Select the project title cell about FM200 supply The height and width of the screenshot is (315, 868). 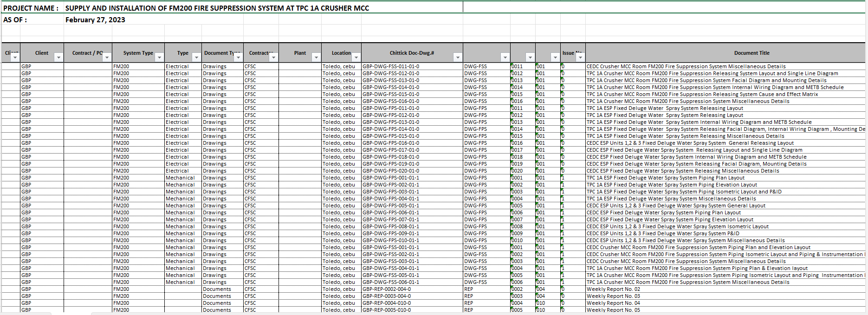click(263, 8)
